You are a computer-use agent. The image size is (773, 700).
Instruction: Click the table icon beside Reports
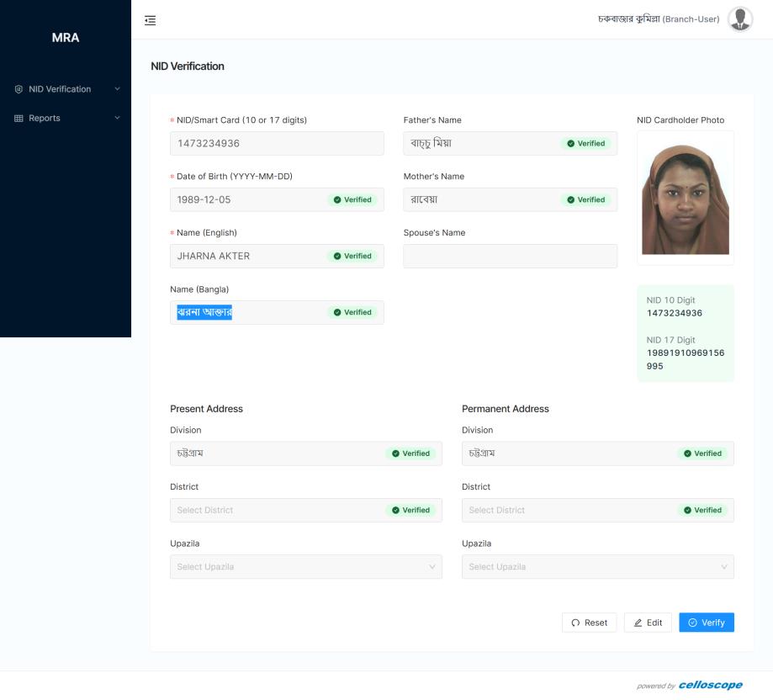(19, 119)
